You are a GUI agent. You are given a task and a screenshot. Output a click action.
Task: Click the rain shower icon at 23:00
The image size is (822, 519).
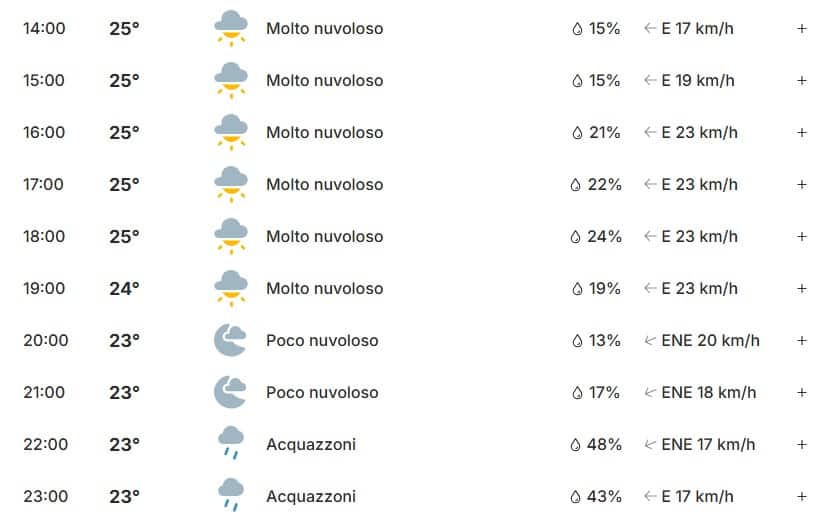pos(231,496)
